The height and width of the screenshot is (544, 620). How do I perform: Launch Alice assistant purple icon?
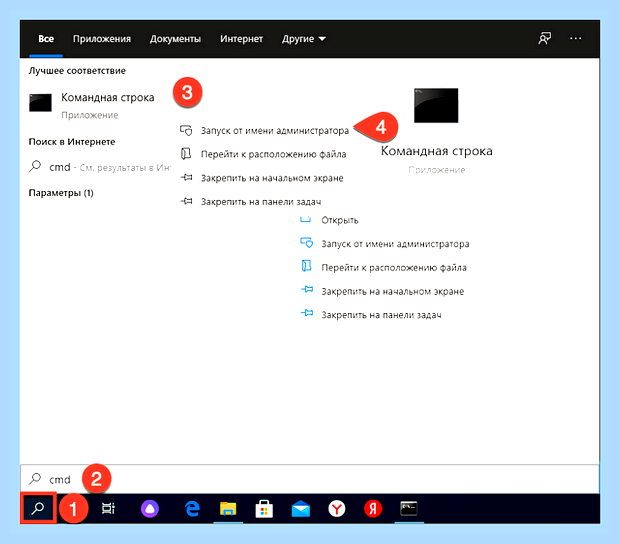(x=150, y=508)
